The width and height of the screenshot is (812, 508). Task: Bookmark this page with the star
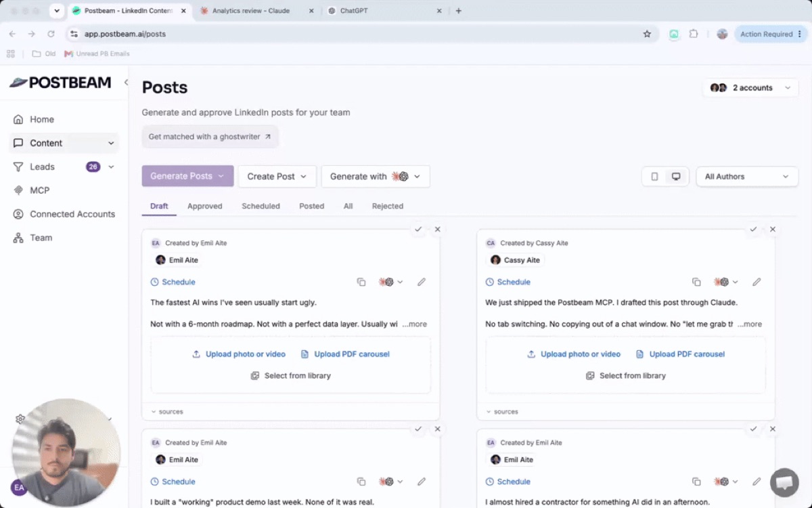pyautogui.click(x=647, y=34)
